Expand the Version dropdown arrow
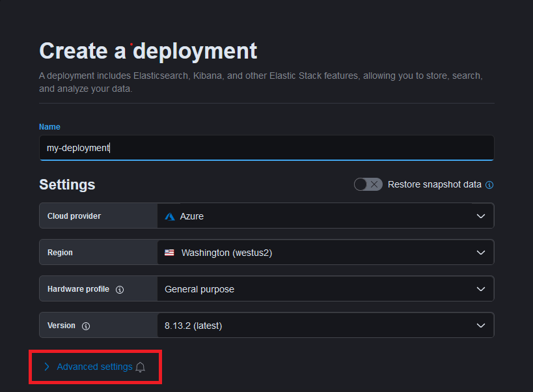This screenshot has height=392, width=533. (x=480, y=326)
